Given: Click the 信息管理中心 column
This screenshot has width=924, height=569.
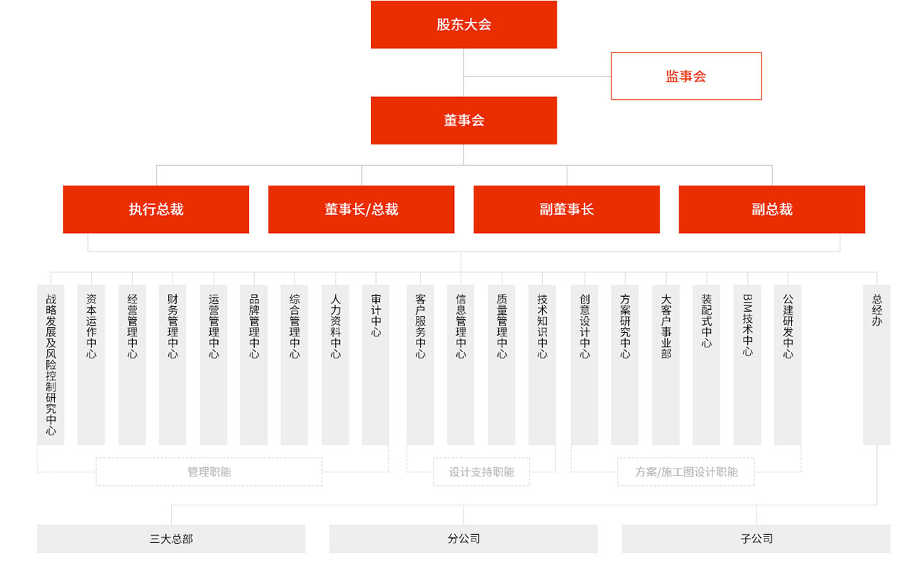Looking at the screenshot, I should coord(461,365).
